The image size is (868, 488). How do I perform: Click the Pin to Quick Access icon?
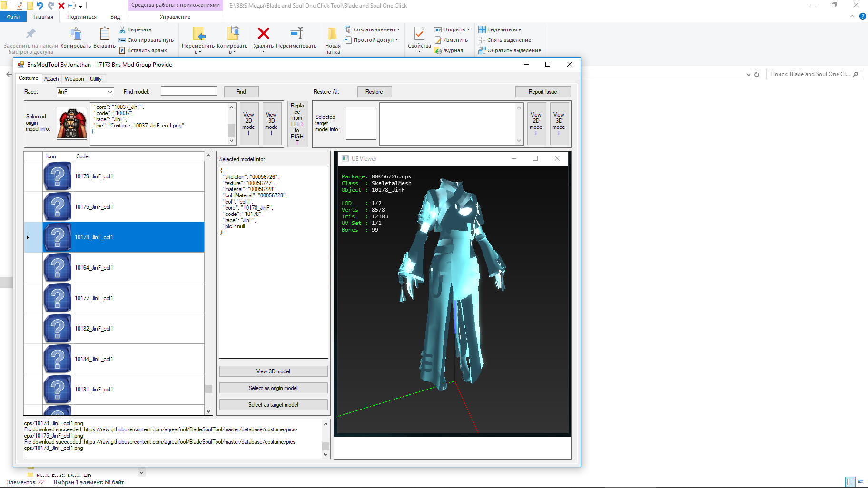coord(30,34)
